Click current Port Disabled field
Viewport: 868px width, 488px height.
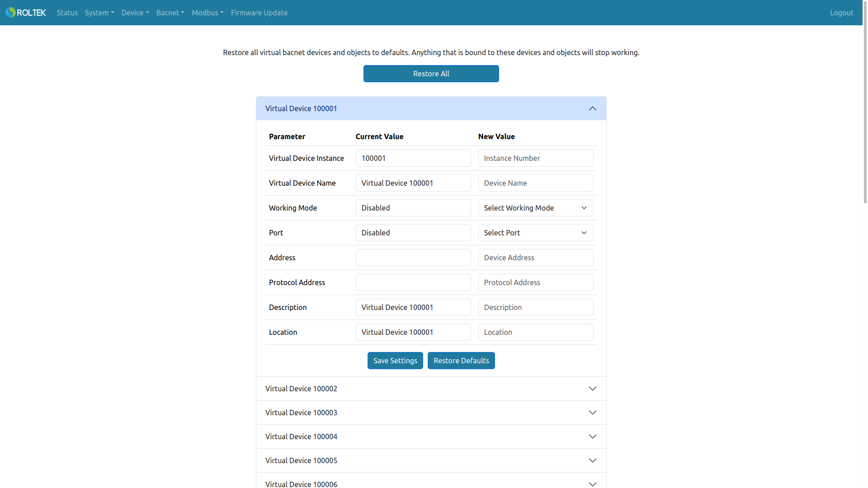413,233
